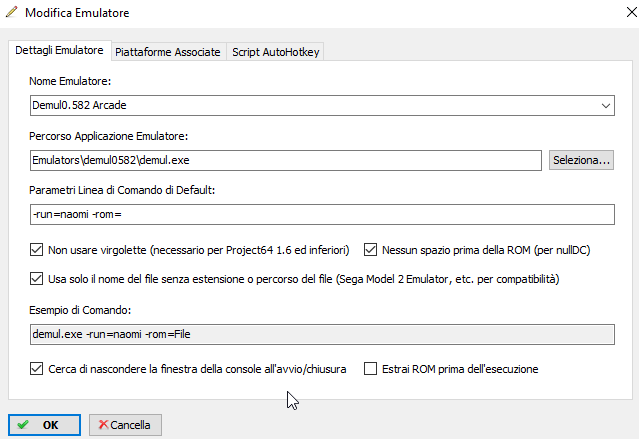
Task: Click the Esempio di Comando read-only field
Action: coord(322,334)
